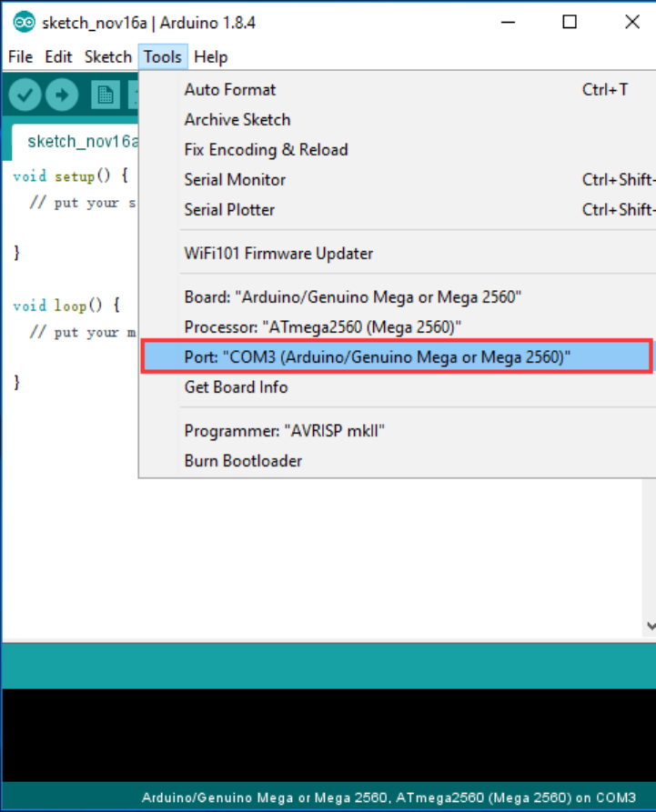Click the New sketch toolbar icon
The image size is (656, 812).
[106, 95]
